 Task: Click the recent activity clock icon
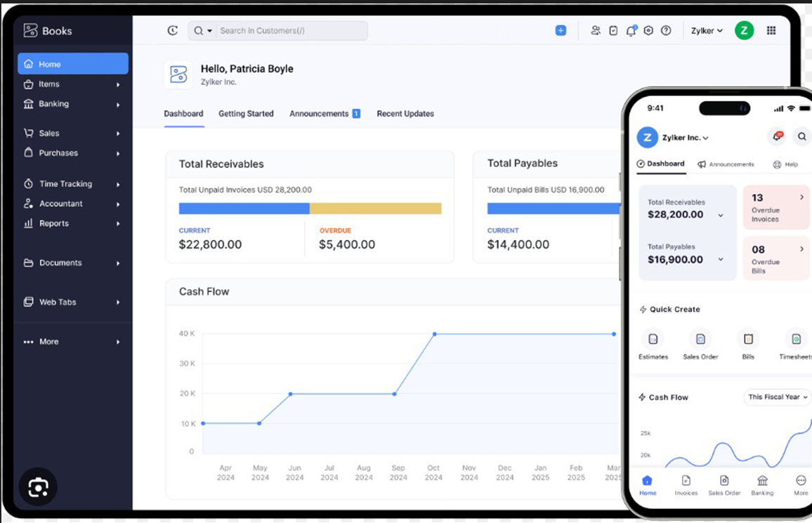pyautogui.click(x=173, y=31)
